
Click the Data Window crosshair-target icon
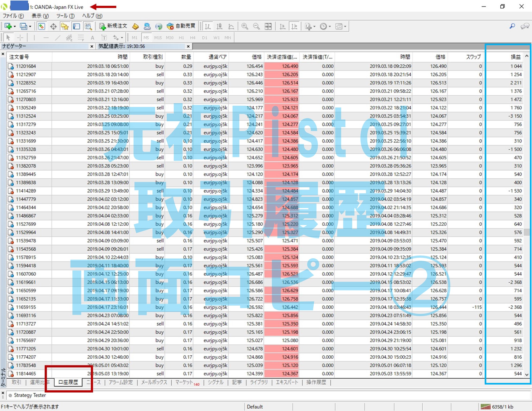coord(53,26)
